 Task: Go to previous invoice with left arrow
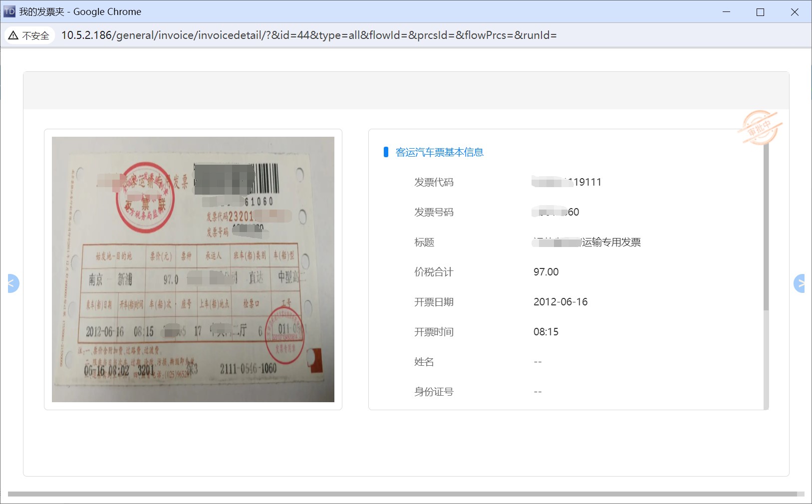(x=13, y=283)
